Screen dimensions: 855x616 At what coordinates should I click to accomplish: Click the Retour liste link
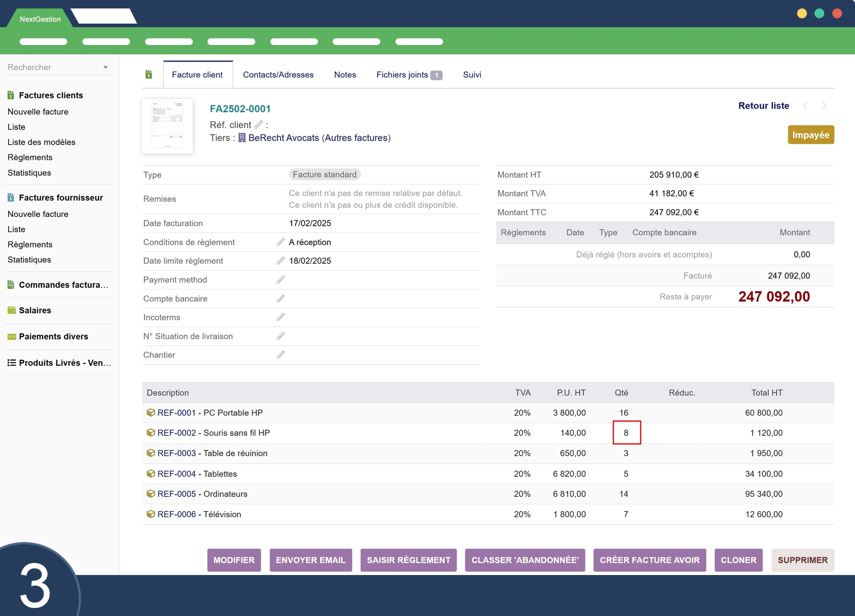click(x=763, y=106)
